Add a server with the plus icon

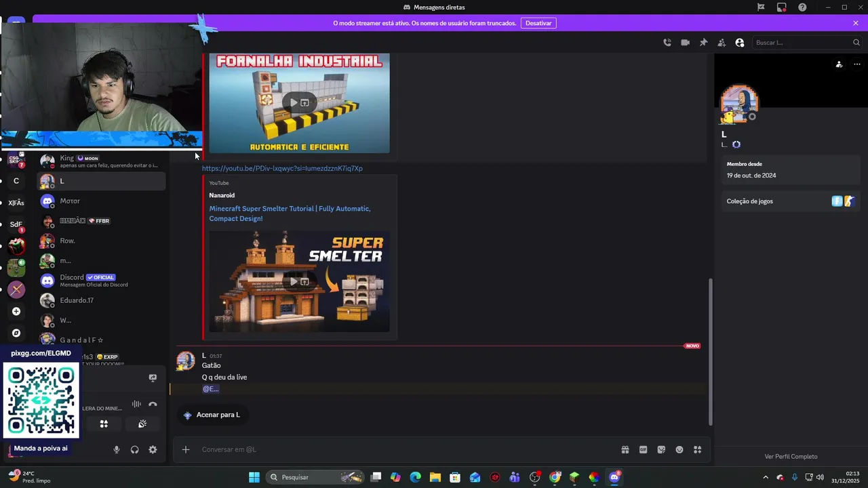[x=16, y=311]
